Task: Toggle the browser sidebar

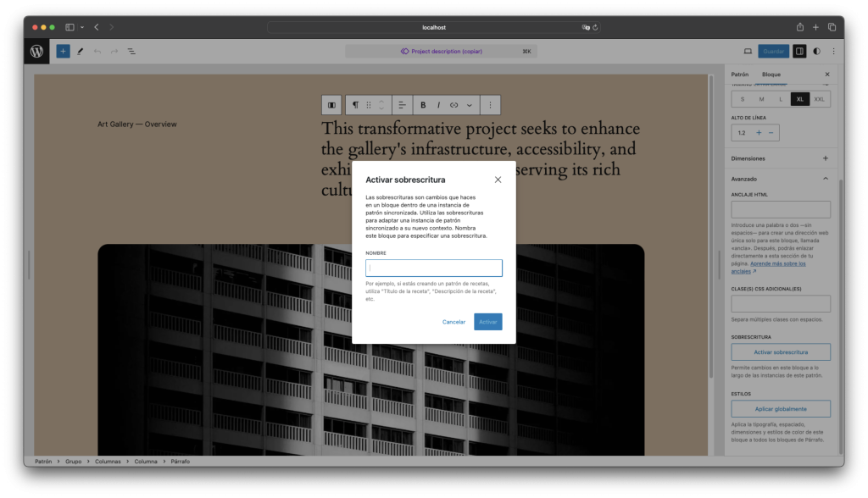Action: point(70,27)
